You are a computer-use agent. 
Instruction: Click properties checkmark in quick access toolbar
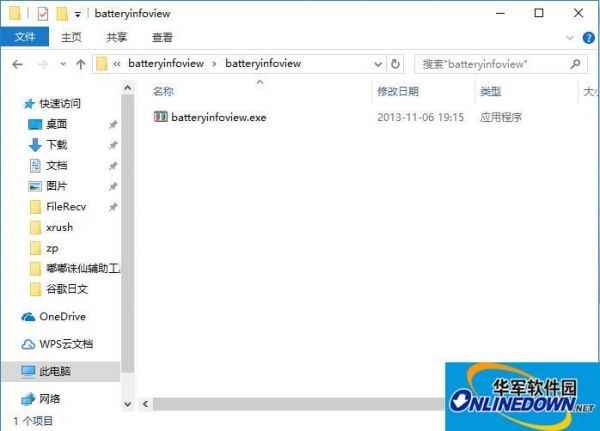click(41, 14)
